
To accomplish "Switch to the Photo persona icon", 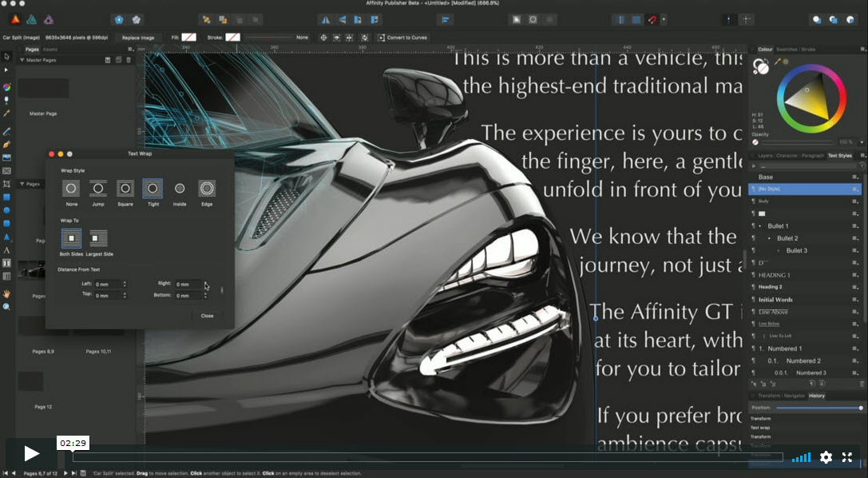I will click(49, 19).
